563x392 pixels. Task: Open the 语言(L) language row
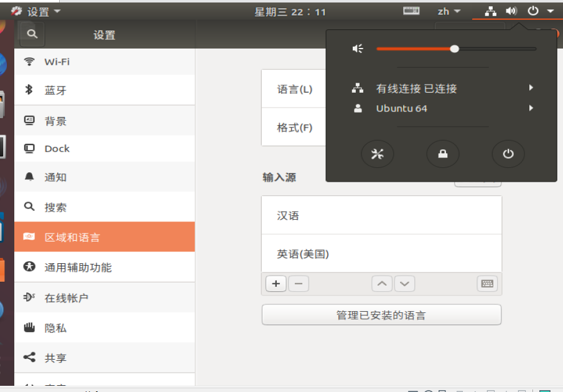click(294, 89)
